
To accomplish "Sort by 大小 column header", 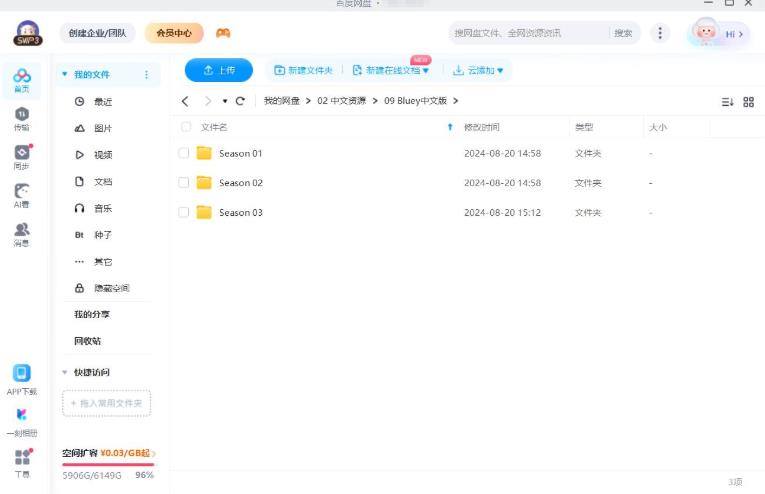I will [x=658, y=127].
